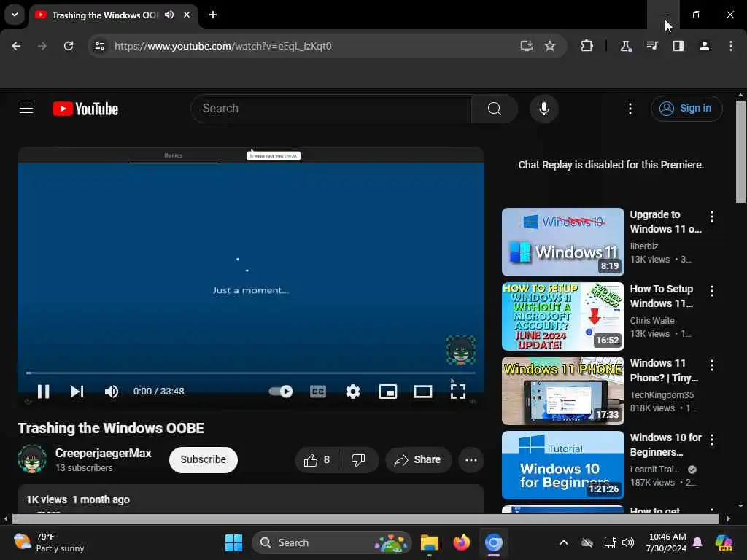The width and height of the screenshot is (747, 560).
Task: Mute the video player volume
Action: click(x=112, y=392)
